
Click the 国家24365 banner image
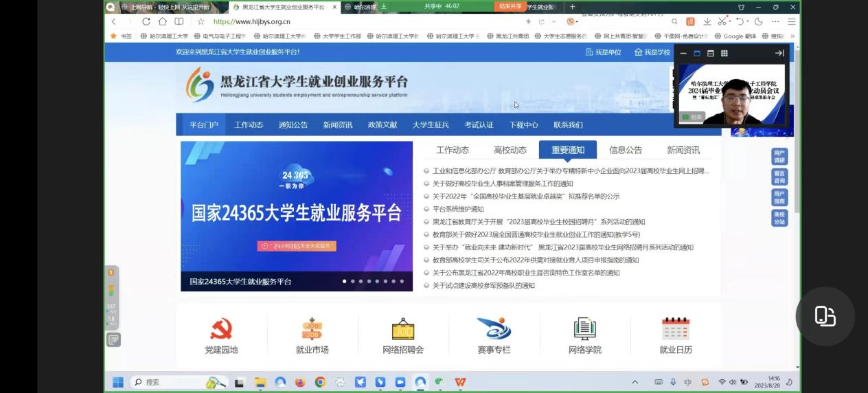click(296, 213)
